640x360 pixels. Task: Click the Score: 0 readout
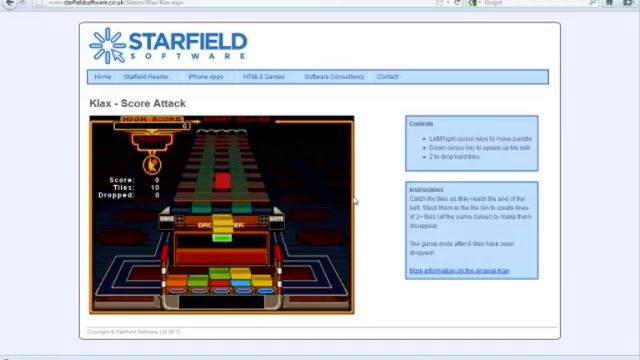[134, 180]
